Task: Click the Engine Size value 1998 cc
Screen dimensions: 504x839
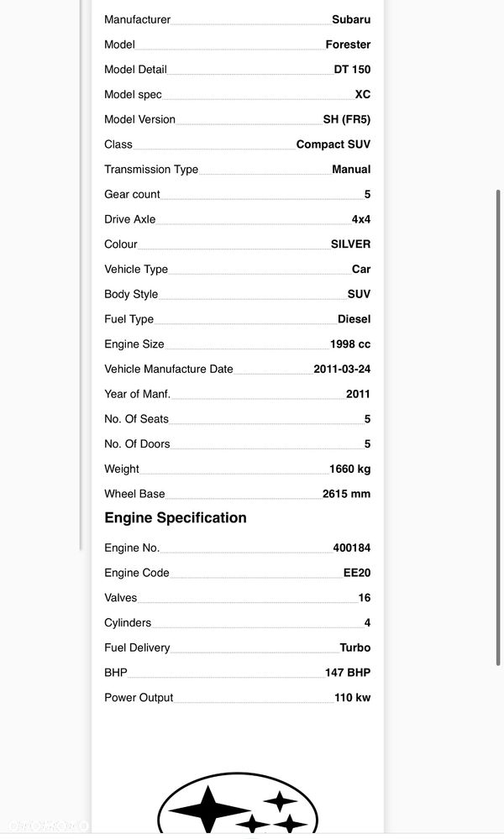Action: click(x=350, y=344)
